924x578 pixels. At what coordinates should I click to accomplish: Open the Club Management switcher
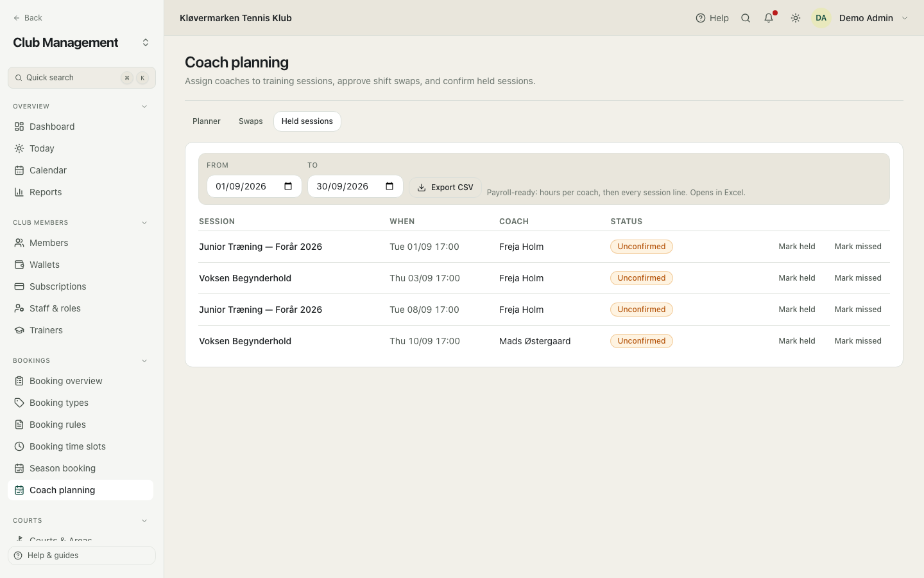point(146,42)
